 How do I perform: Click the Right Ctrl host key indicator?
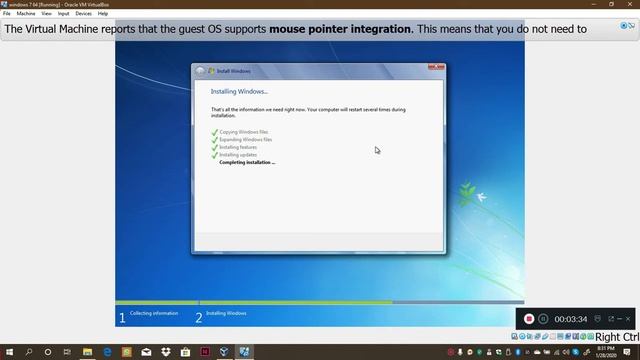pyautogui.click(x=617, y=337)
